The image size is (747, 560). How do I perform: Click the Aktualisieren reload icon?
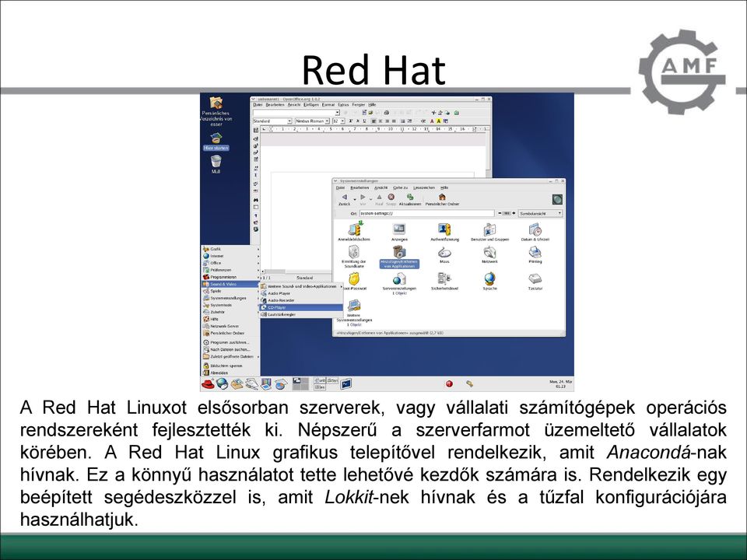click(410, 197)
